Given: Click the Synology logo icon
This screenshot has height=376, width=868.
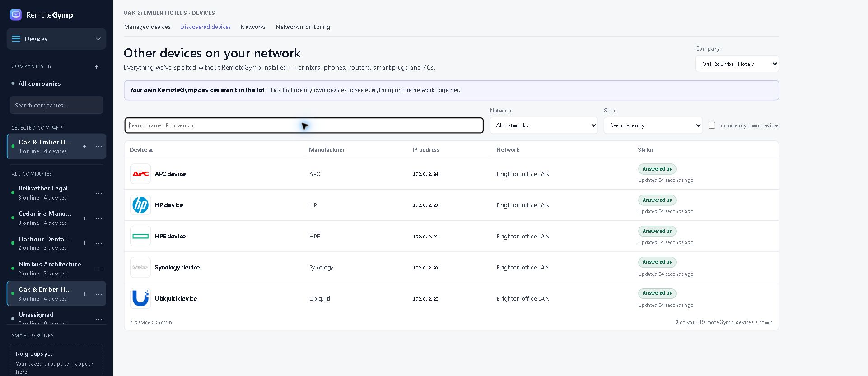Looking at the screenshot, I should pyautogui.click(x=140, y=267).
